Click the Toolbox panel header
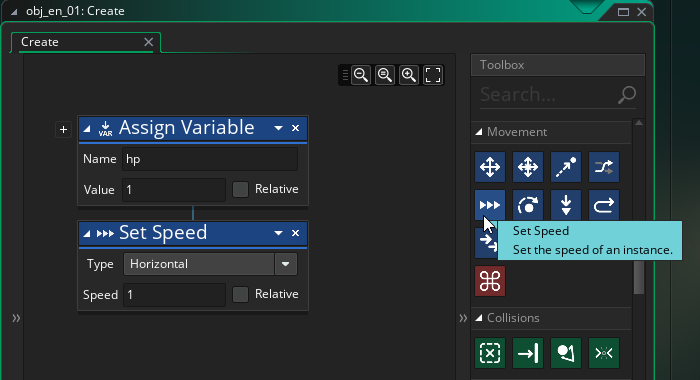Screen dimensions: 700x380 (x=558, y=65)
